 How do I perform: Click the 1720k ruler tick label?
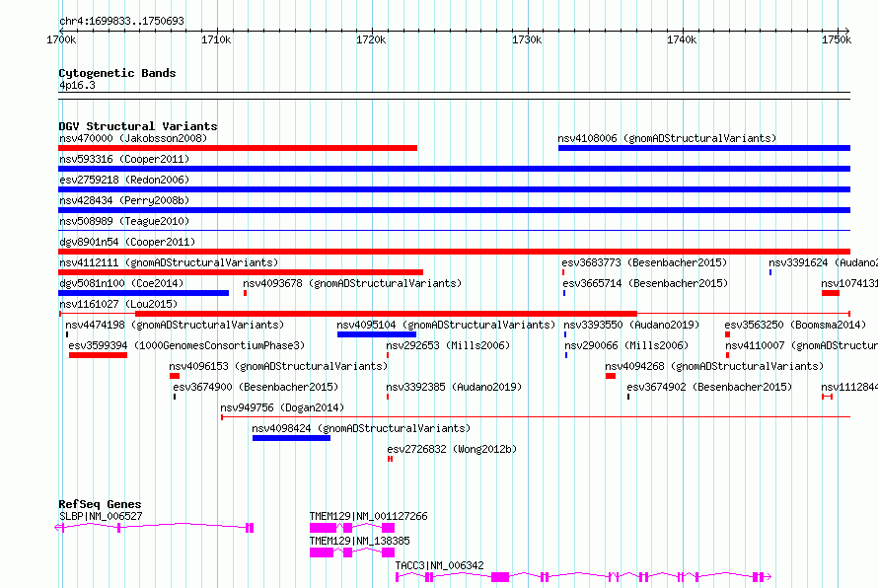[x=371, y=39]
